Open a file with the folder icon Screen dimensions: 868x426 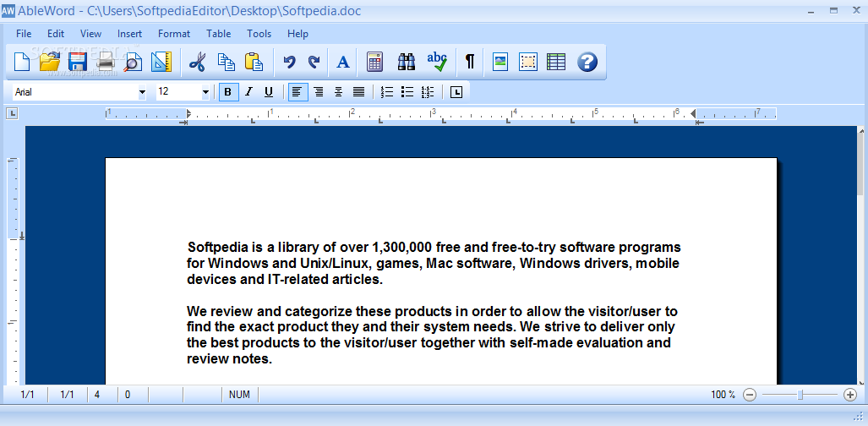50,62
